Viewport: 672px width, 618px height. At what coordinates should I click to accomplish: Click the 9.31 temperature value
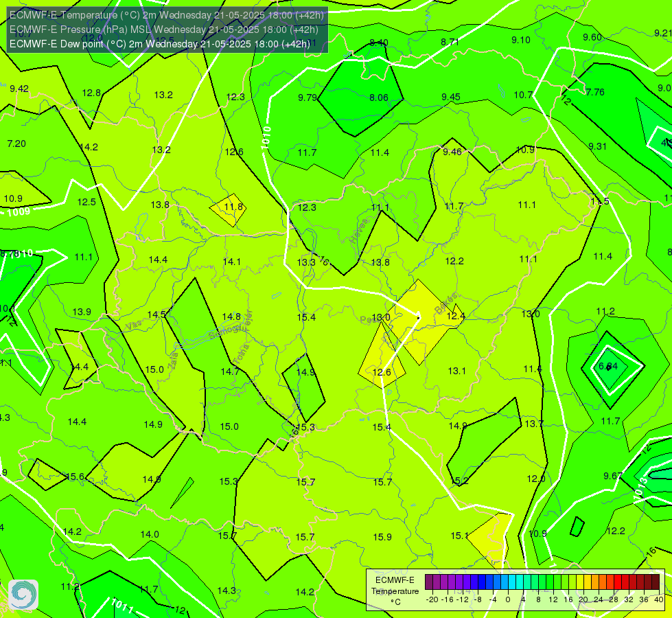click(x=597, y=146)
